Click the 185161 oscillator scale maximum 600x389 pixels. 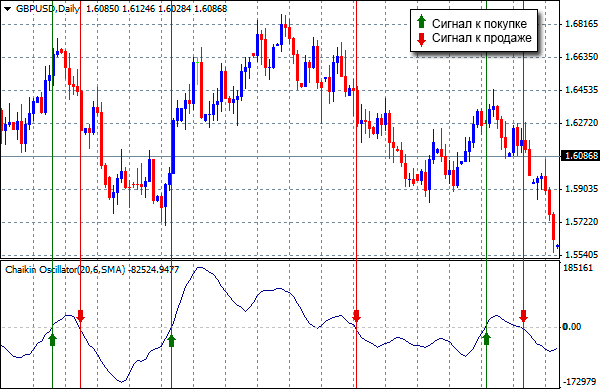click(578, 267)
